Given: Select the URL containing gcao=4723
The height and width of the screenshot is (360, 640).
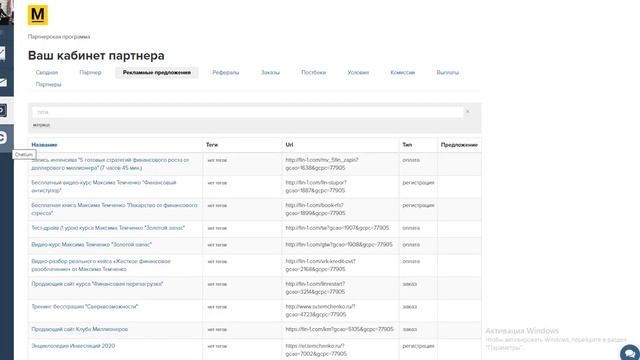Looking at the screenshot, I should click(320, 311).
